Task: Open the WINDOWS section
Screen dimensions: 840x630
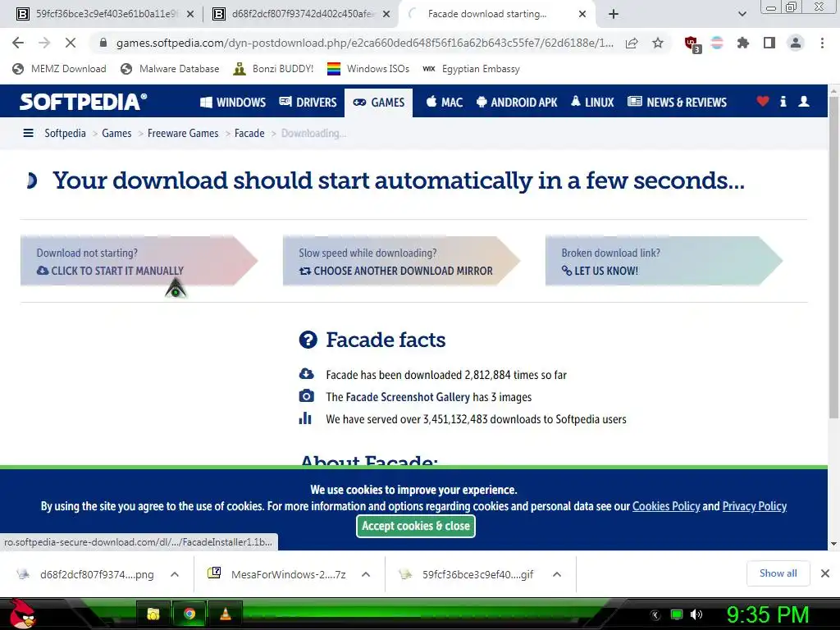Action: [232, 102]
